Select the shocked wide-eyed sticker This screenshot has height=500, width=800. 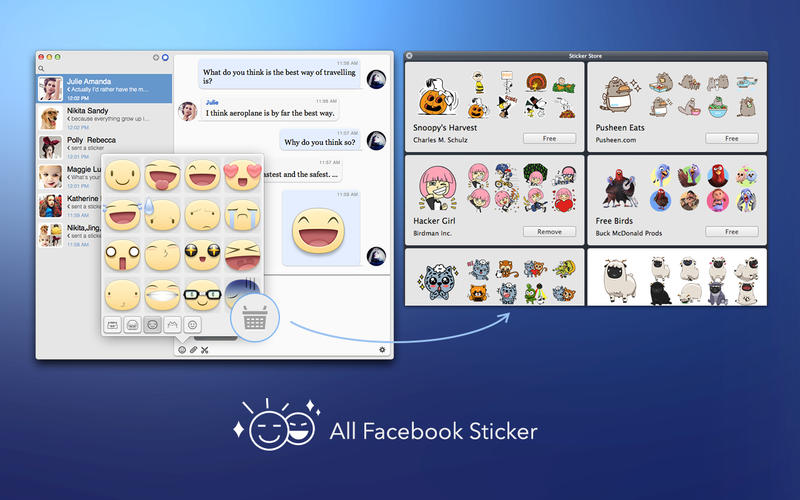click(x=122, y=255)
